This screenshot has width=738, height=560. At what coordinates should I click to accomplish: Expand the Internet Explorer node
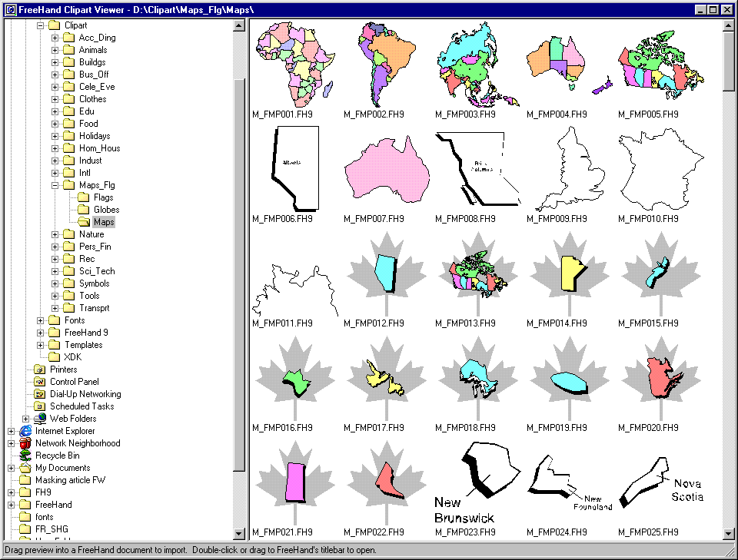pyautogui.click(x=12, y=431)
